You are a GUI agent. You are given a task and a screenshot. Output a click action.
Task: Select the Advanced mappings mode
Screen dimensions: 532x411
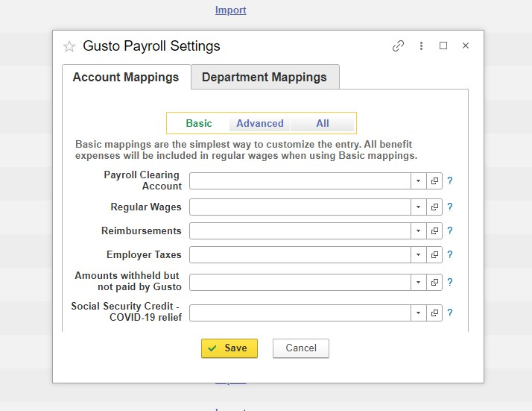coord(260,123)
